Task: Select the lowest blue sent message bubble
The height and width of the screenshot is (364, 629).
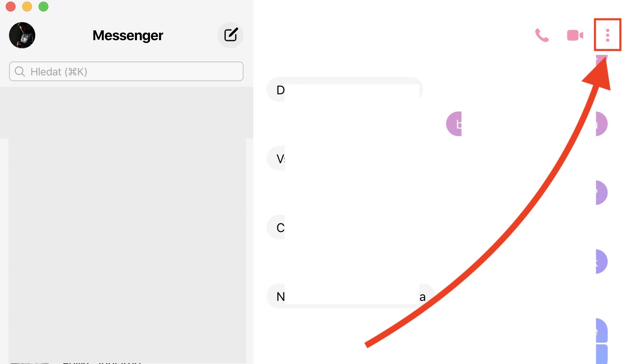Action: (601, 355)
